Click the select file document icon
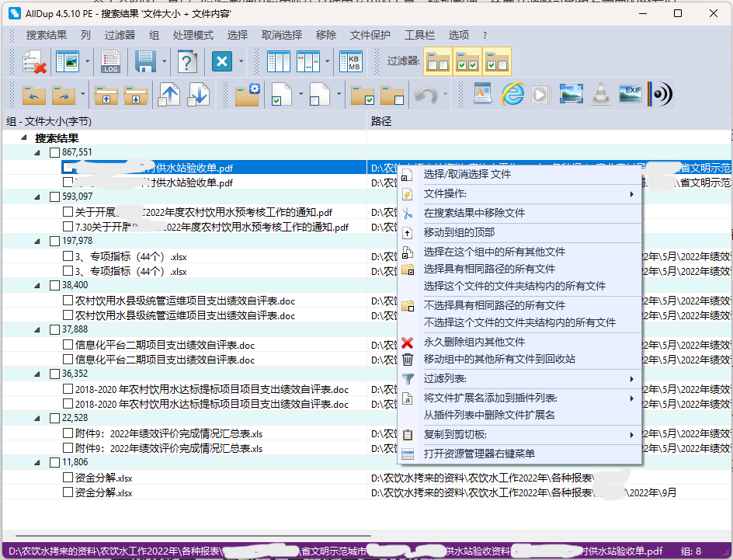Viewport: 733px width, 560px height. click(281, 95)
